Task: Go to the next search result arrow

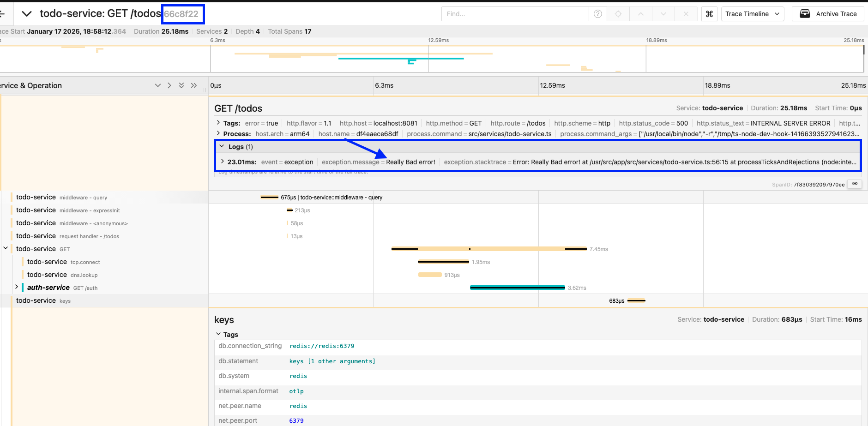Action: click(x=663, y=14)
